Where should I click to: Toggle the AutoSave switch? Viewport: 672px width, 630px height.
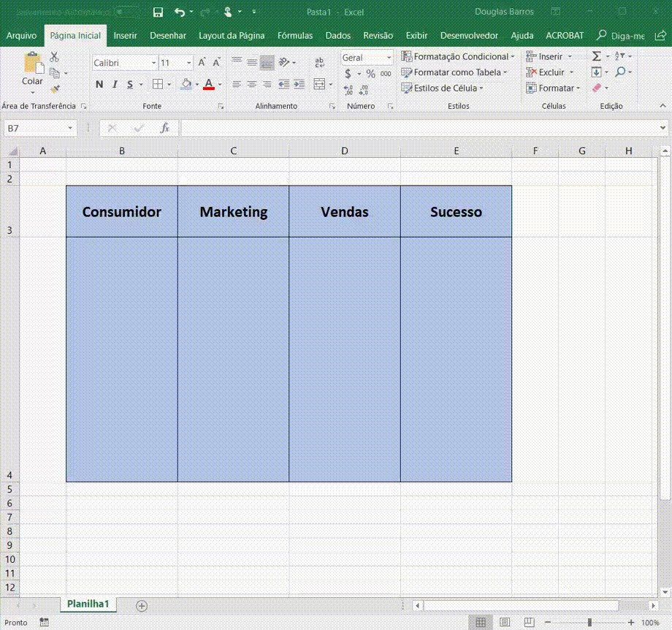pos(126,12)
